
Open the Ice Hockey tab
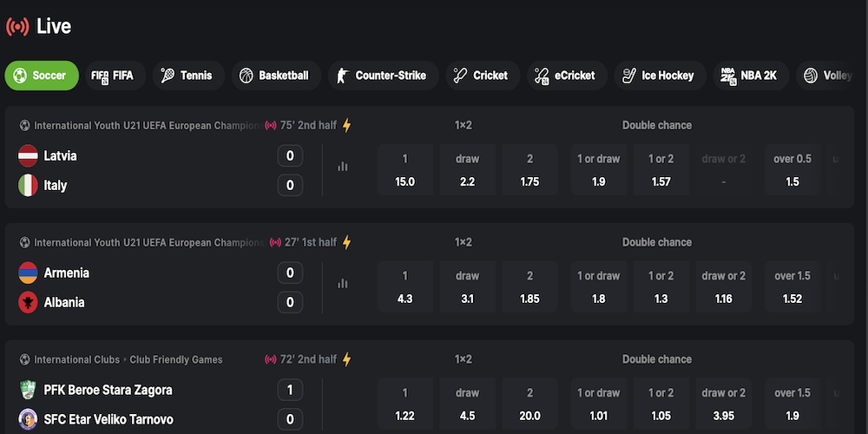[x=659, y=76]
